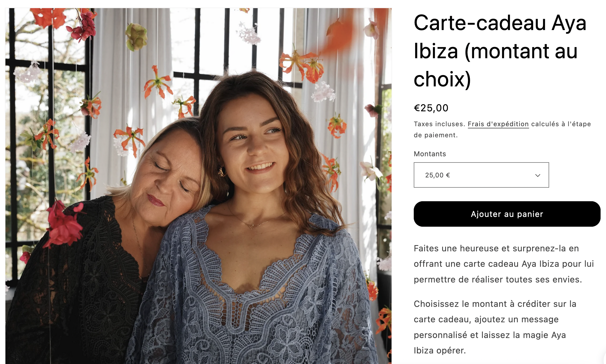Image resolution: width=606 pixels, height=364 pixels.
Task: Click the Ajouter au panier button
Action: [x=507, y=214]
